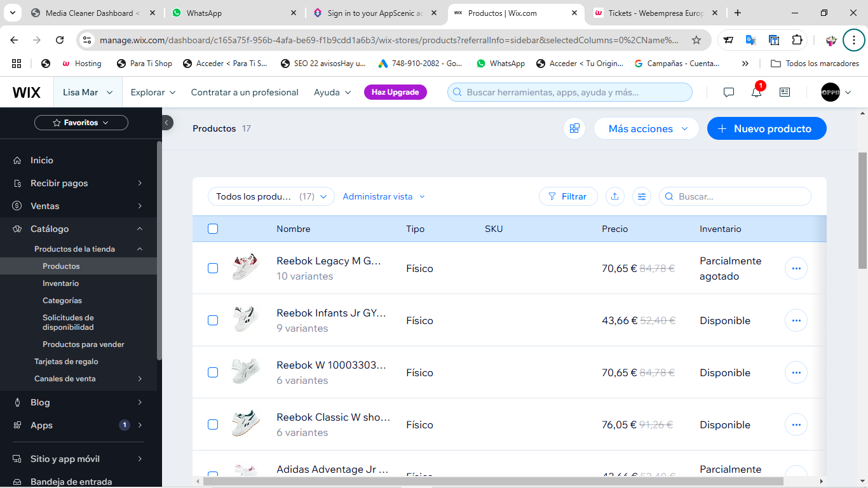Viewport: 868px width, 488px height.
Task: Click the vertical page scrollbar
Action: pyautogui.click(x=862, y=210)
